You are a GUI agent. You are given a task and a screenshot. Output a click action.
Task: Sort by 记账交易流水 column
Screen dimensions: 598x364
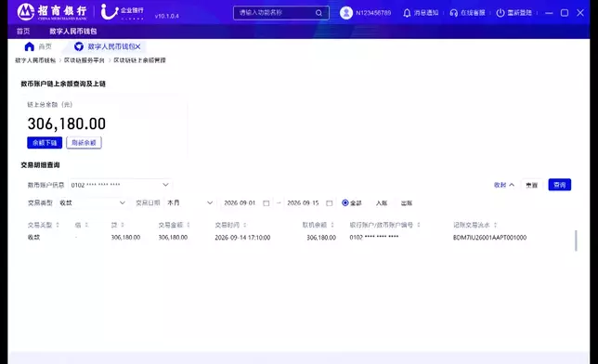pos(495,225)
